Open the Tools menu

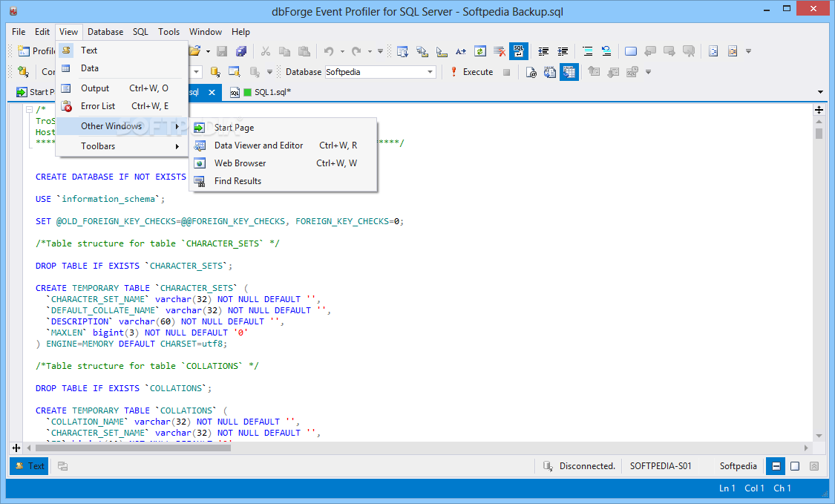click(x=168, y=32)
